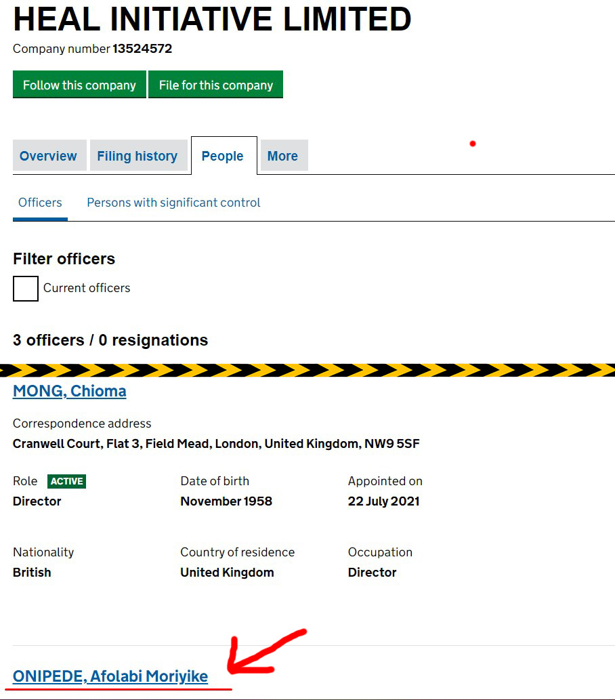Open the MONG, Chioma officer link

(69, 391)
